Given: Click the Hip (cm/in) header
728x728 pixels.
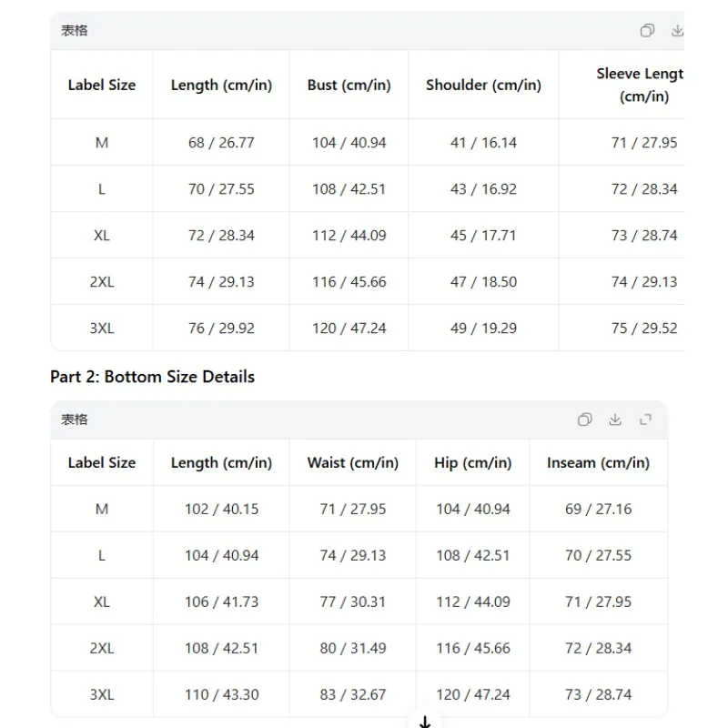Looking at the screenshot, I should point(472,463).
